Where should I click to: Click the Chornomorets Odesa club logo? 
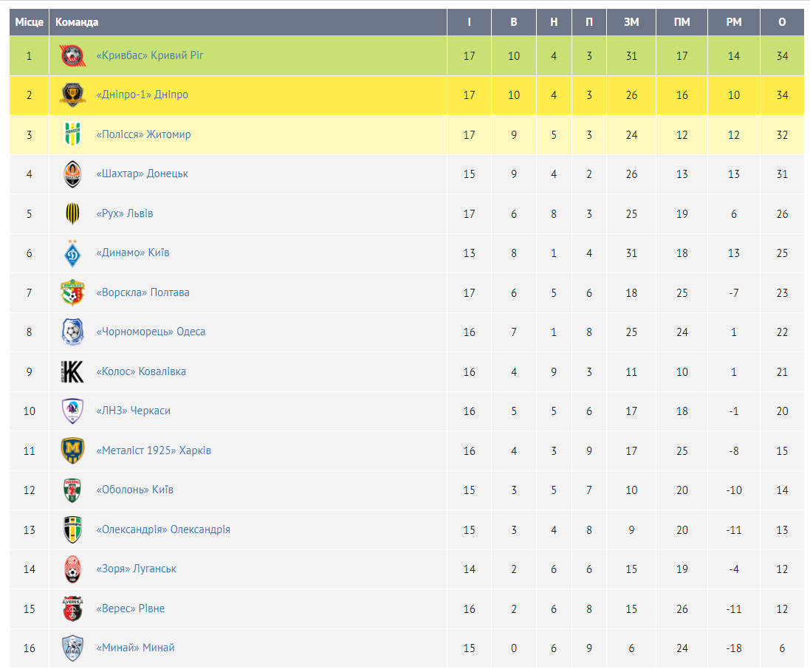[72, 332]
